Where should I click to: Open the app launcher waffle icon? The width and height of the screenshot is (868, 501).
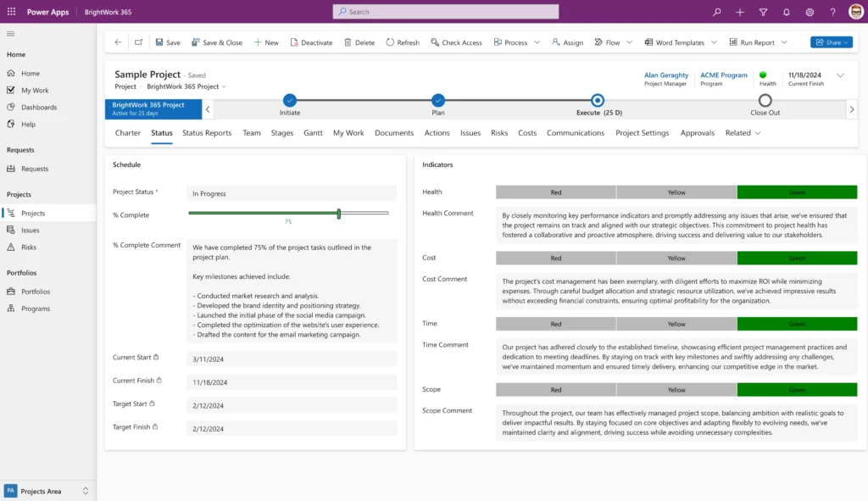pos(11,12)
